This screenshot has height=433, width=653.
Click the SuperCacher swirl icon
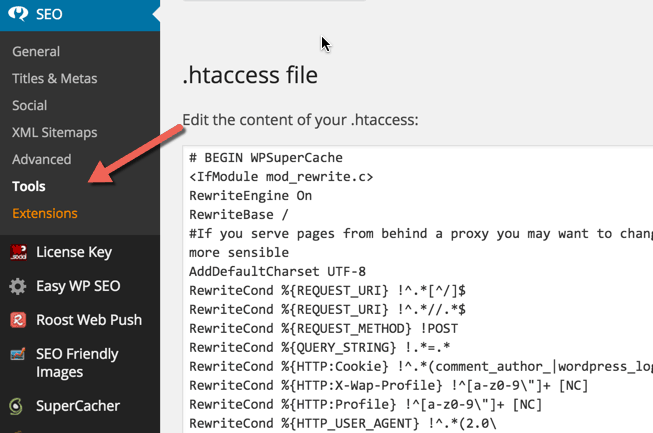click(16, 406)
